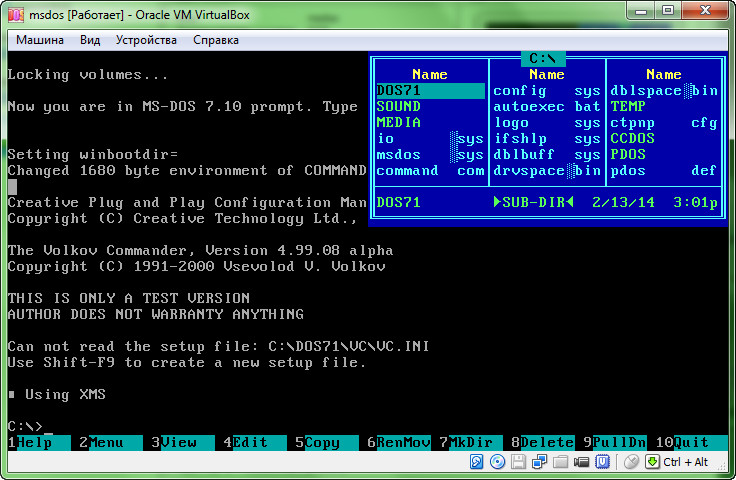Select the command com file

pyautogui.click(x=430, y=170)
